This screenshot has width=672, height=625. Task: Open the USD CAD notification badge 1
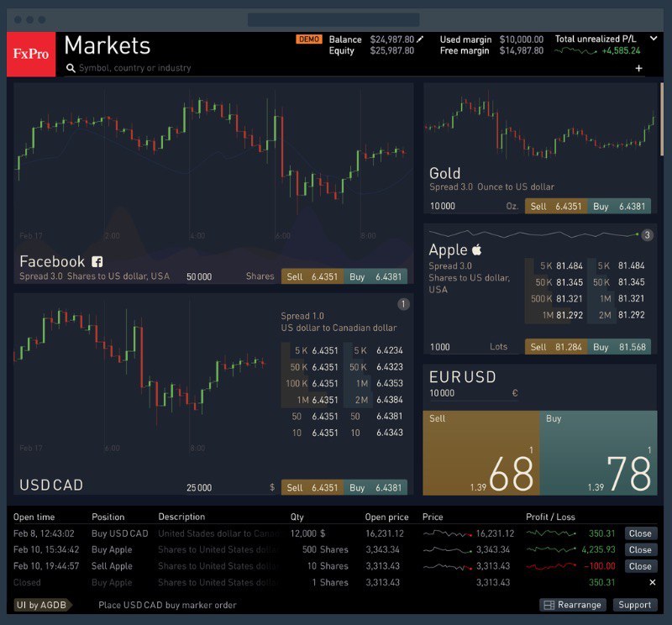coord(403,304)
